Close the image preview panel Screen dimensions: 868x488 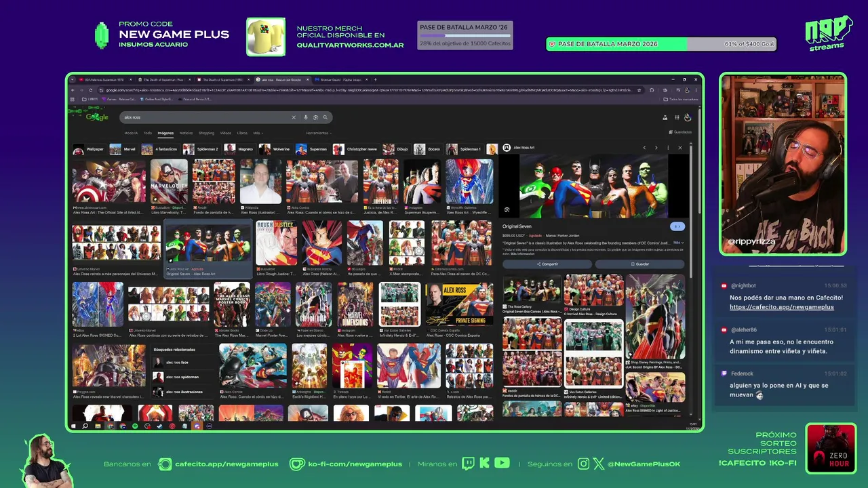(x=680, y=148)
